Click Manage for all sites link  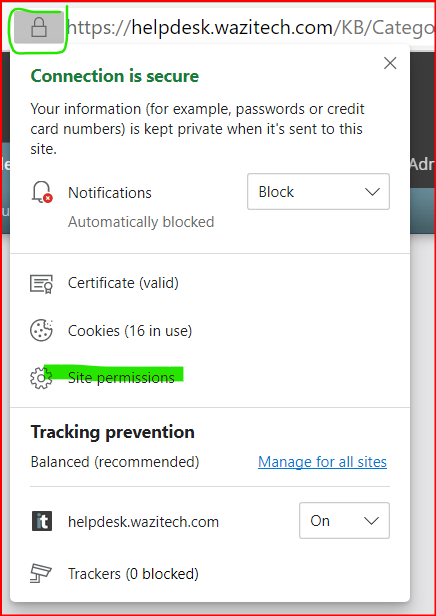click(x=322, y=462)
